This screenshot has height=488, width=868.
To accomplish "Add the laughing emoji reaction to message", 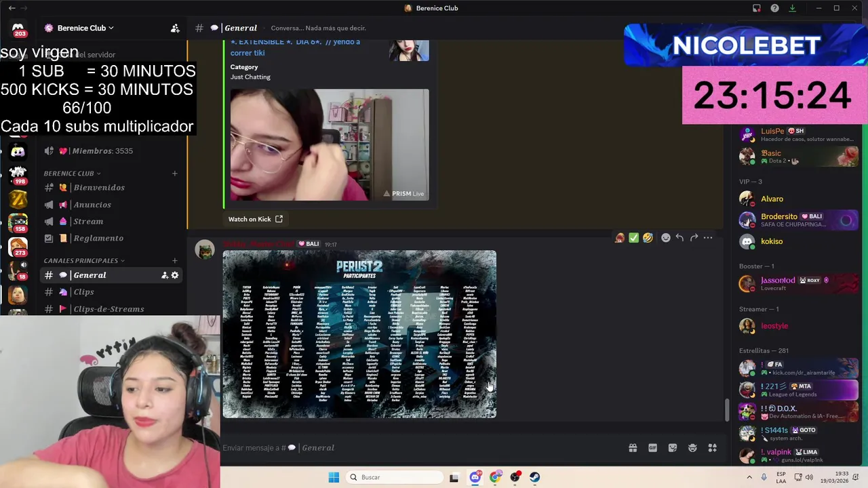I will (648, 238).
